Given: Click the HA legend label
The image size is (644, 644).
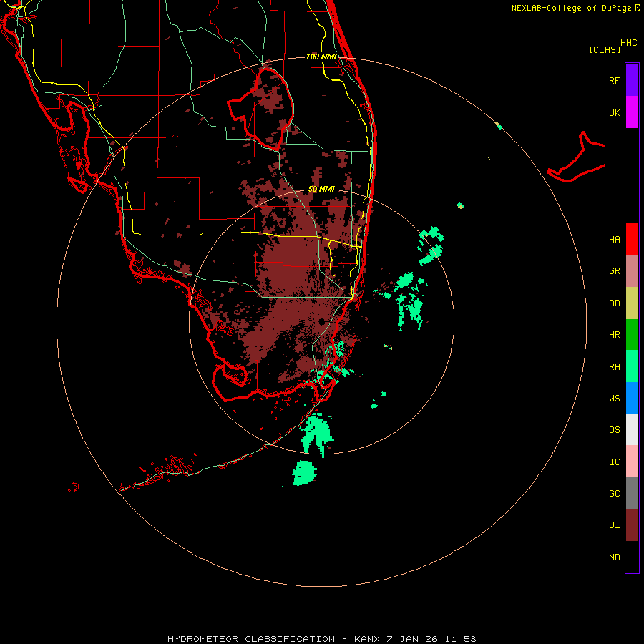Looking at the screenshot, I should coord(614,240).
